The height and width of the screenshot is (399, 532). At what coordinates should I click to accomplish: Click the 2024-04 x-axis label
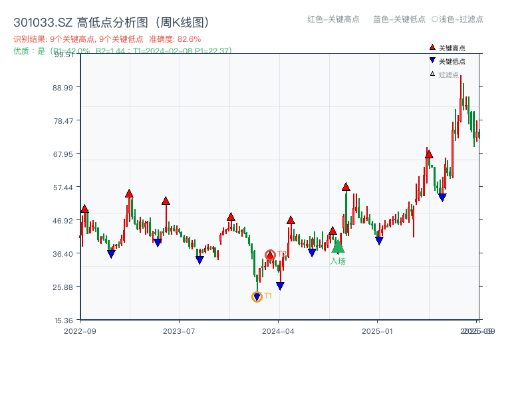(278, 331)
